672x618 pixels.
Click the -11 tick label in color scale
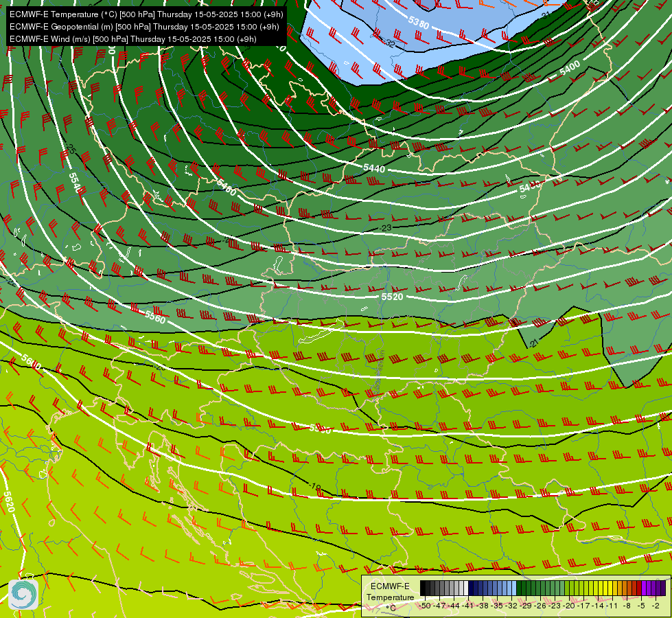[x=612, y=606]
